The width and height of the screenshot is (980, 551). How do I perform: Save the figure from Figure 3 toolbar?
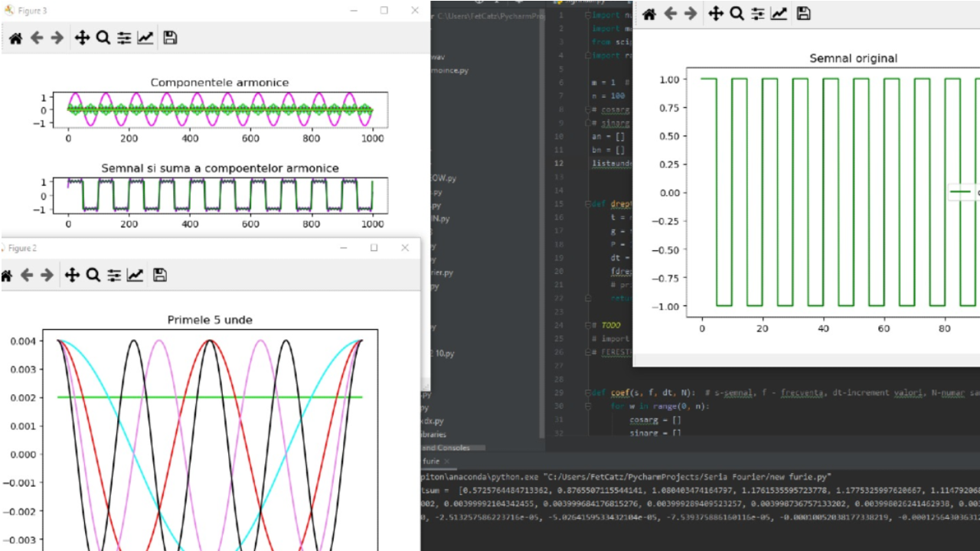[170, 37]
